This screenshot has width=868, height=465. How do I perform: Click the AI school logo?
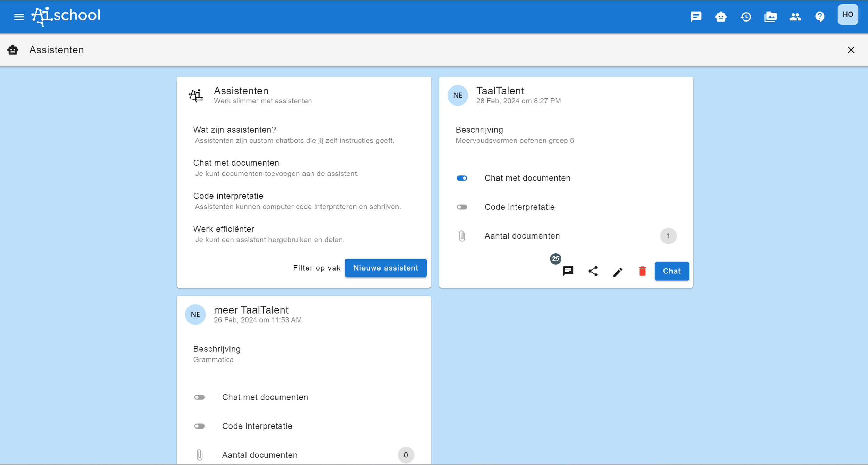pyautogui.click(x=66, y=16)
